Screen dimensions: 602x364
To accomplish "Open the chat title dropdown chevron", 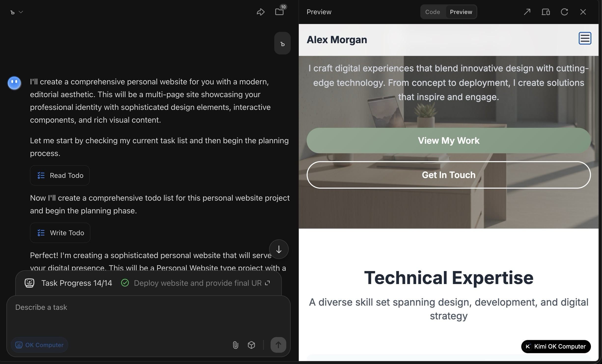I will pos(21,12).
